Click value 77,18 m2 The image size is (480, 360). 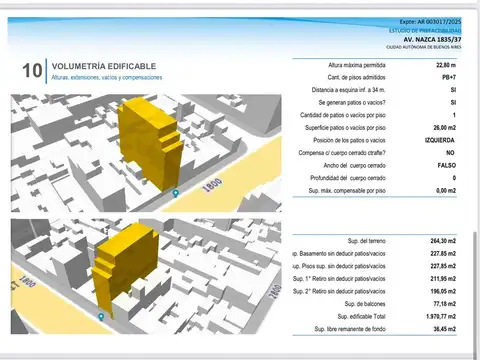tap(445, 304)
